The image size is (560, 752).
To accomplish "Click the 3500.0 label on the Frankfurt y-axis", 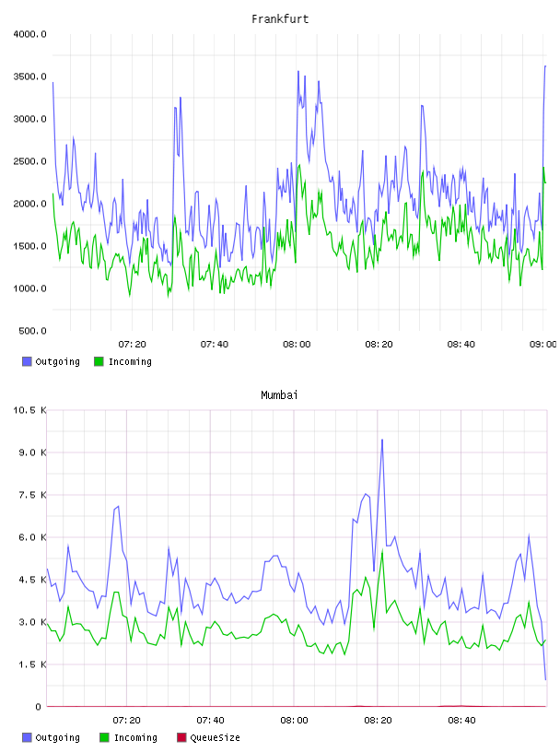I will pos(29,76).
